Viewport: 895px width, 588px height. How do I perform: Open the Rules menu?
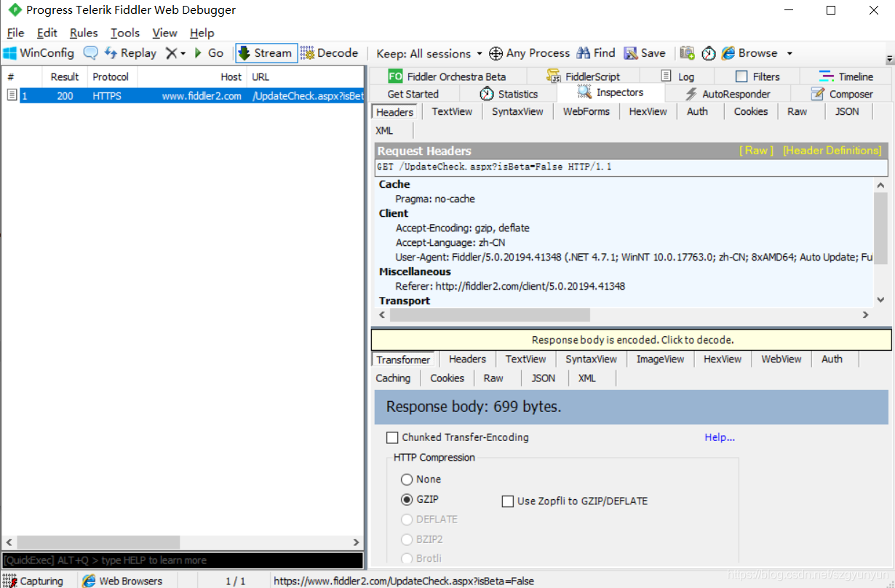[84, 33]
